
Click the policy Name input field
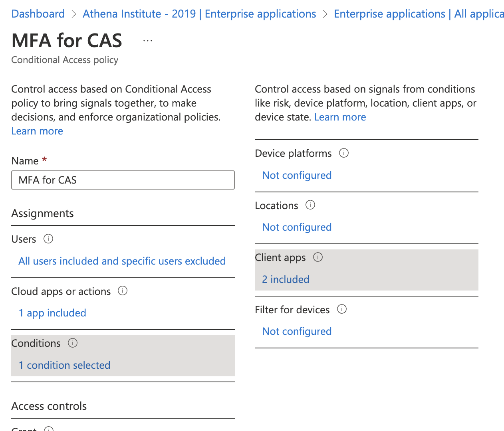tap(123, 180)
